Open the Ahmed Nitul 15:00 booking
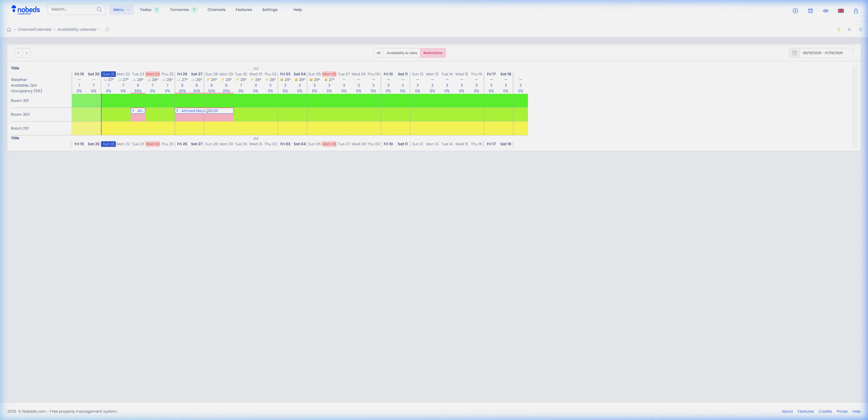 [204, 111]
